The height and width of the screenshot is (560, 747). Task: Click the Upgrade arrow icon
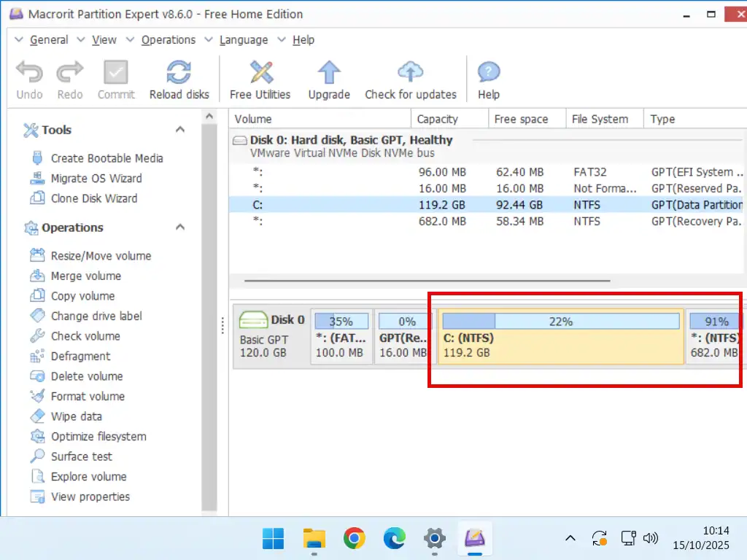(329, 73)
